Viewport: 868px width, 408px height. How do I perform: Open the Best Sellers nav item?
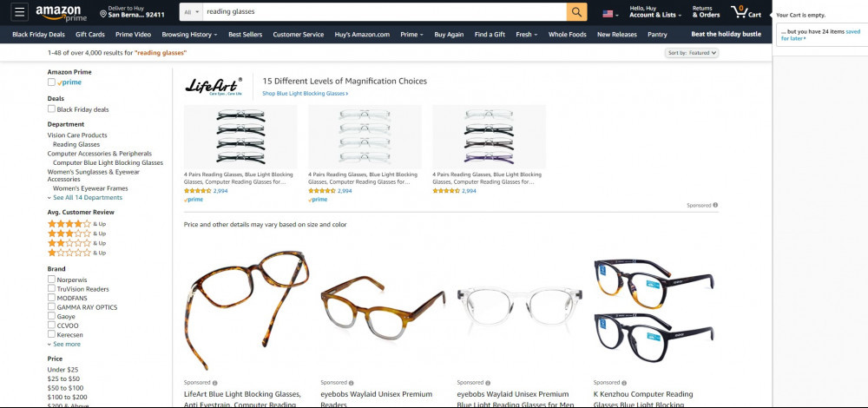(x=246, y=35)
